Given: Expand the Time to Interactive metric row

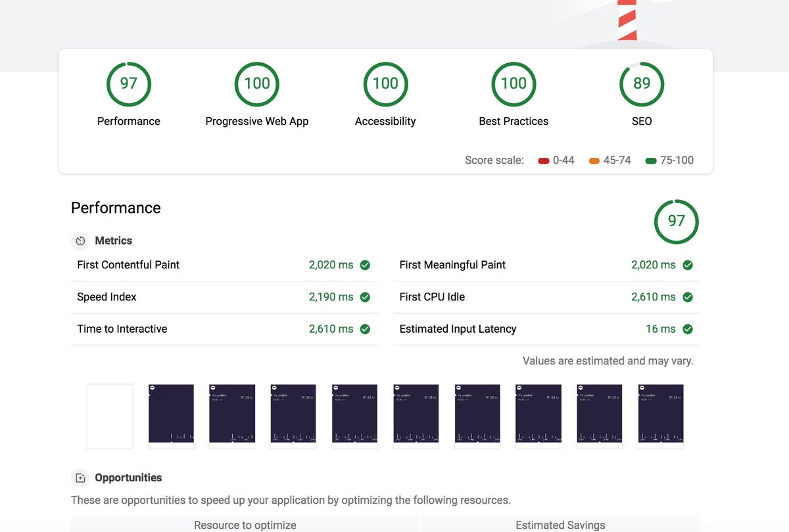Looking at the screenshot, I should pyautogui.click(x=224, y=329).
